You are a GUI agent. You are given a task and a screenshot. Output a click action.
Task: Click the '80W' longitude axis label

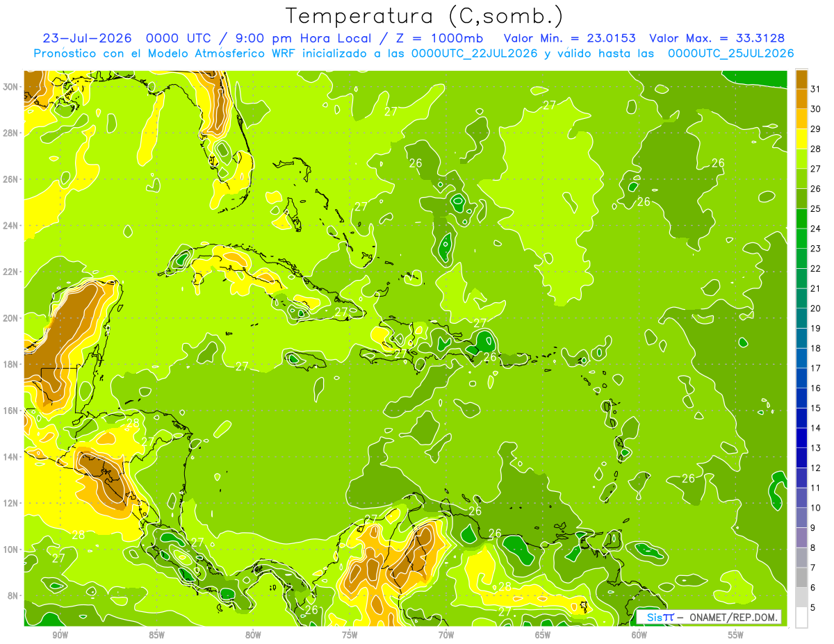click(253, 635)
